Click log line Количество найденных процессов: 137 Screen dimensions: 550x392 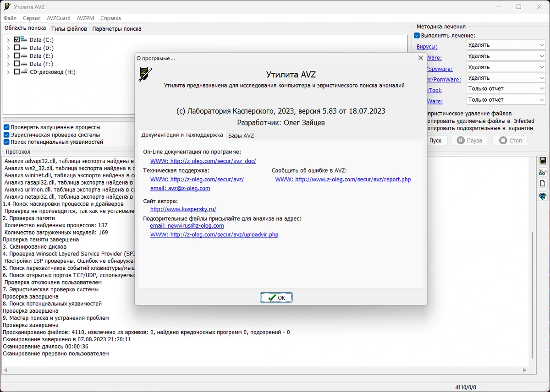coord(56,225)
